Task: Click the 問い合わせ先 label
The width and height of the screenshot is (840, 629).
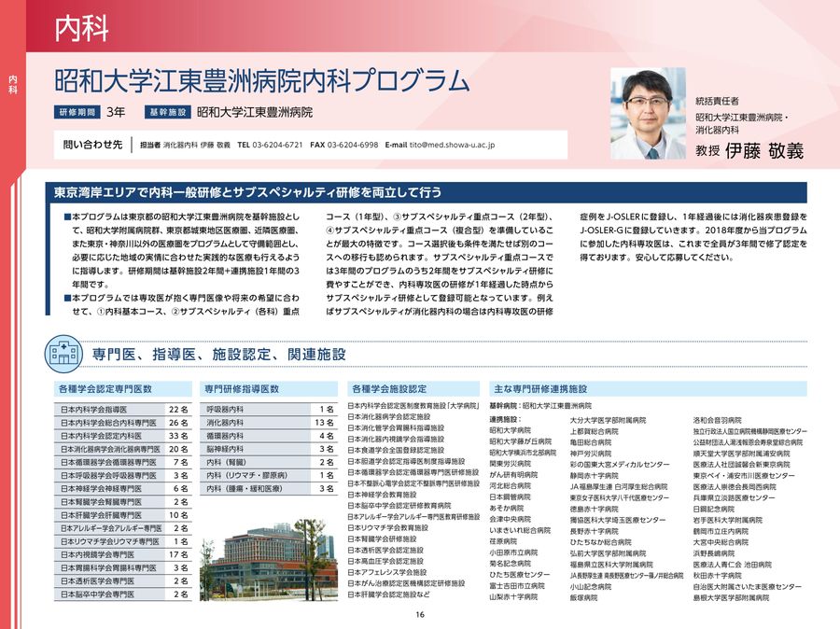Action: point(92,145)
